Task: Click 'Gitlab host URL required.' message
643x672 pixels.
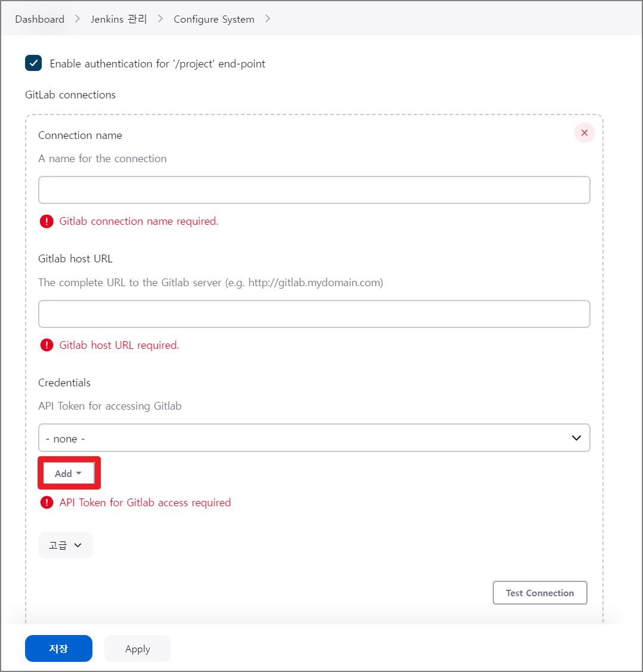Action: [119, 345]
